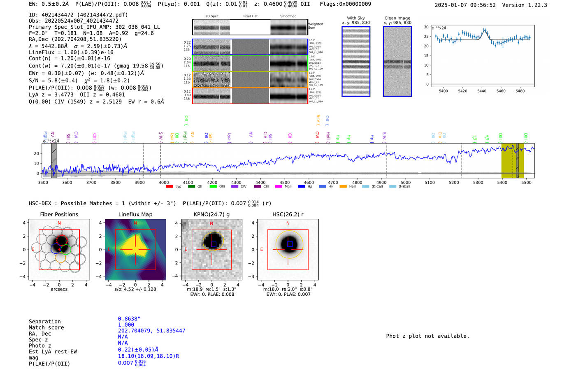Viewport: 576px width, 392px height.
Task: Open the Lineflux Map panel
Action: coord(135,250)
